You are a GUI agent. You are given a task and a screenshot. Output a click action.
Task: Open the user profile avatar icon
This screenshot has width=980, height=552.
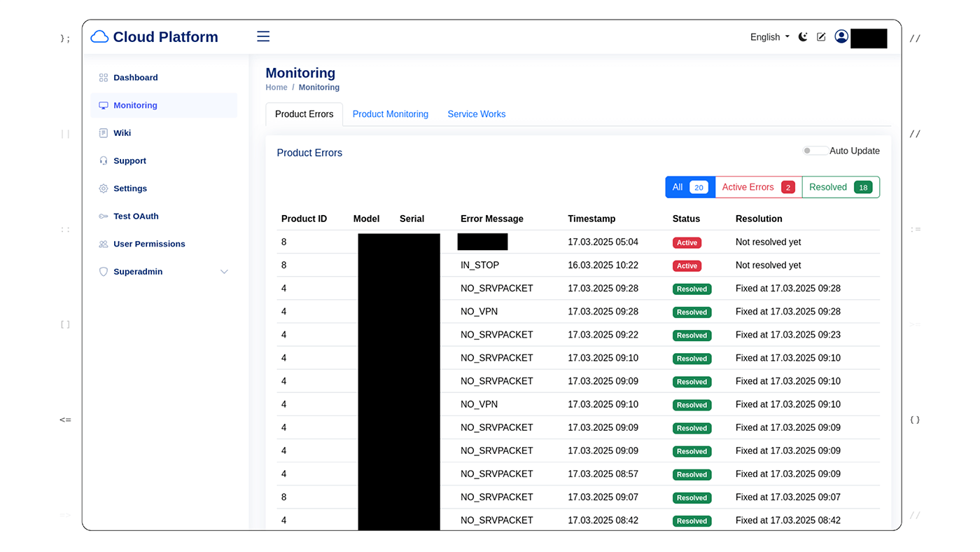coord(841,36)
